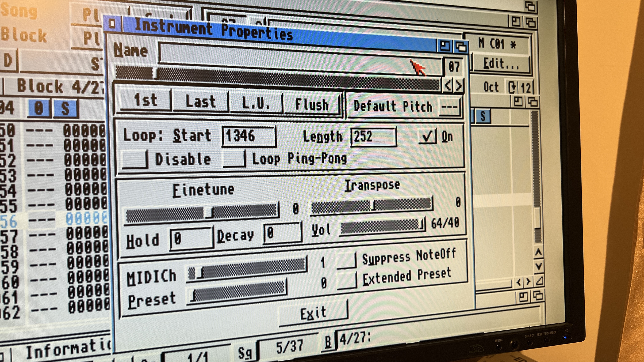Click the scroll right arrow in the right window
The image size is (644, 362).
click(x=528, y=282)
